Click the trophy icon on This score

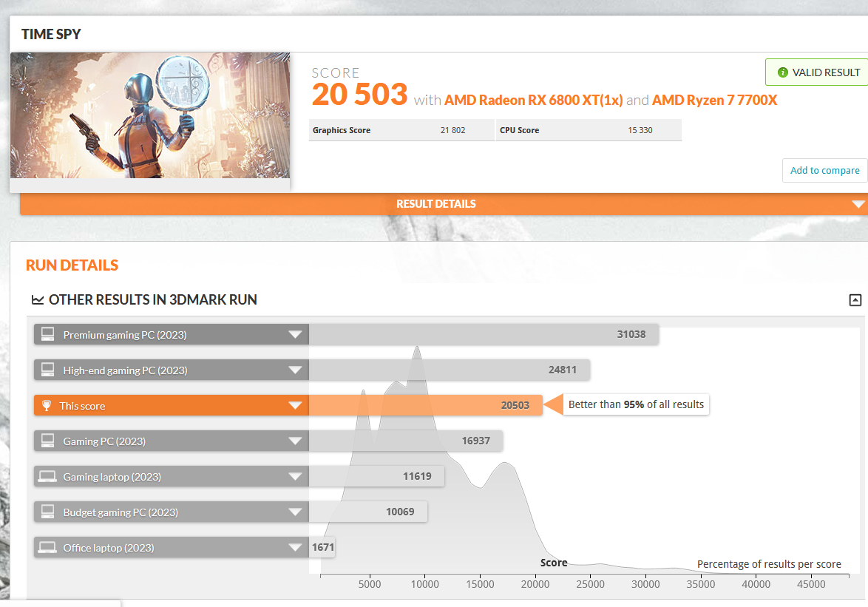pos(47,406)
